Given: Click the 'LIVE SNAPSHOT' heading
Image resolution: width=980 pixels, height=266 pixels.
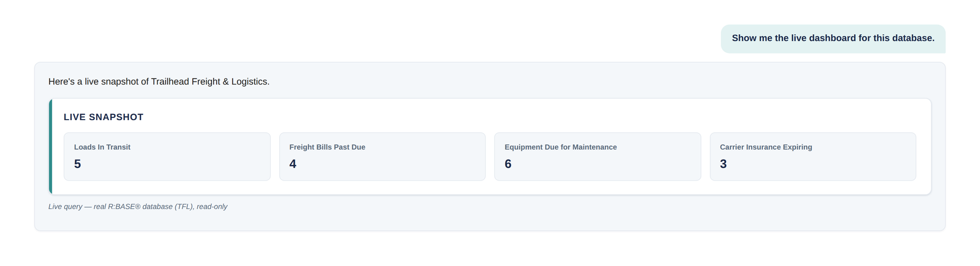Looking at the screenshot, I should click(104, 117).
